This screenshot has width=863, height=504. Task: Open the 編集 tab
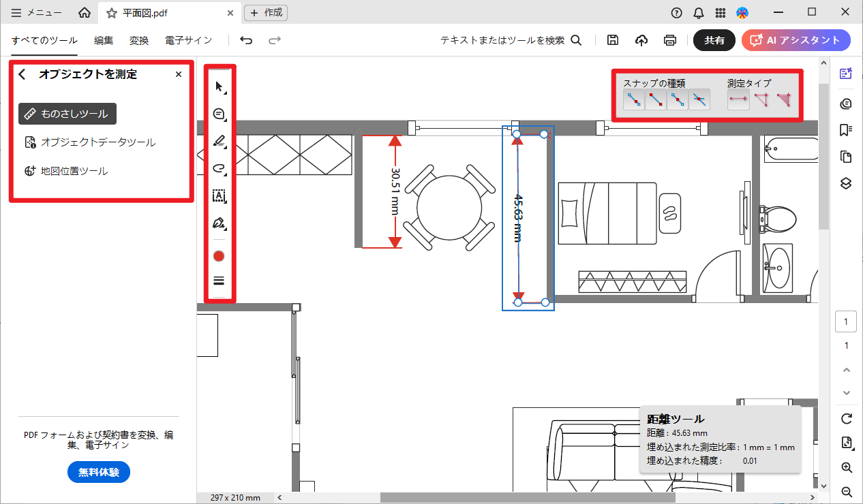coord(104,40)
